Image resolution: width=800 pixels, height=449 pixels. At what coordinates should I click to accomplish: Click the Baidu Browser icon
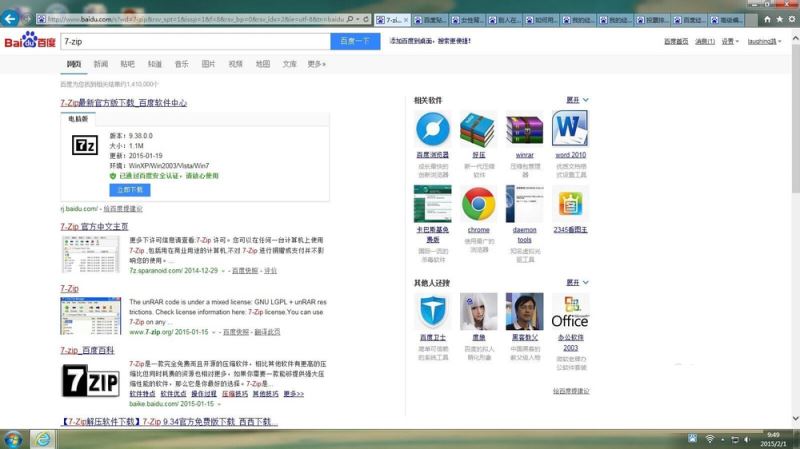click(x=433, y=130)
